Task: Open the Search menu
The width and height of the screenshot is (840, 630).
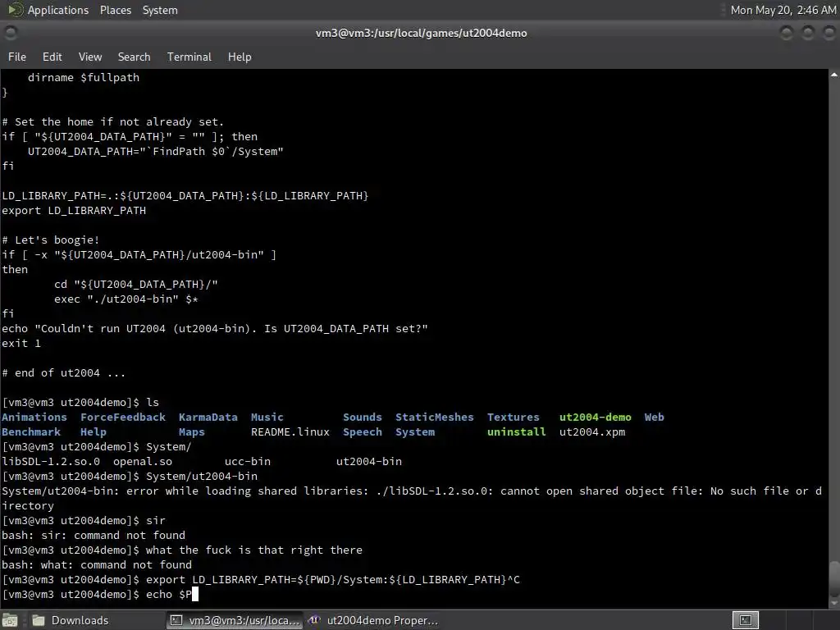Action: point(134,57)
